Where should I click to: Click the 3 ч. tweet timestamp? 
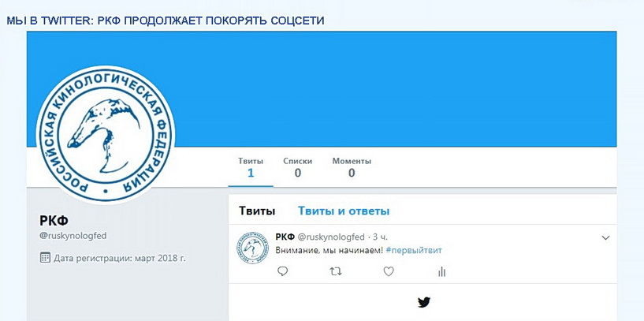pyautogui.click(x=380, y=237)
